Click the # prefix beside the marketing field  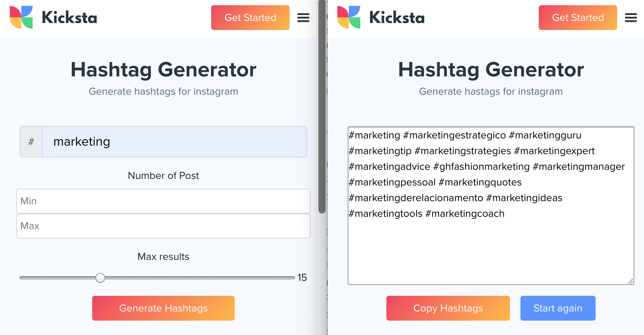pyautogui.click(x=31, y=142)
